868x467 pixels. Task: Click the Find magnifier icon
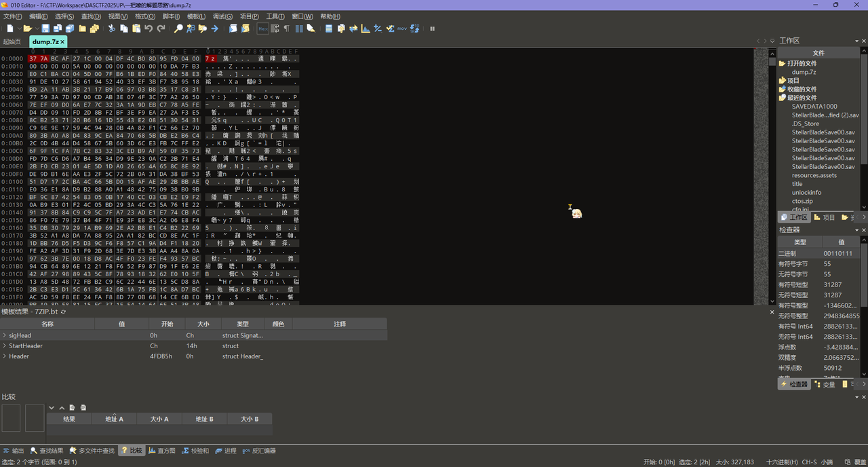click(x=178, y=29)
